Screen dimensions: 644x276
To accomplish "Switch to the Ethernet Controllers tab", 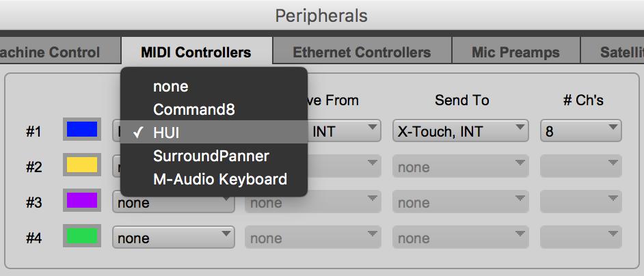I will 362,52.
